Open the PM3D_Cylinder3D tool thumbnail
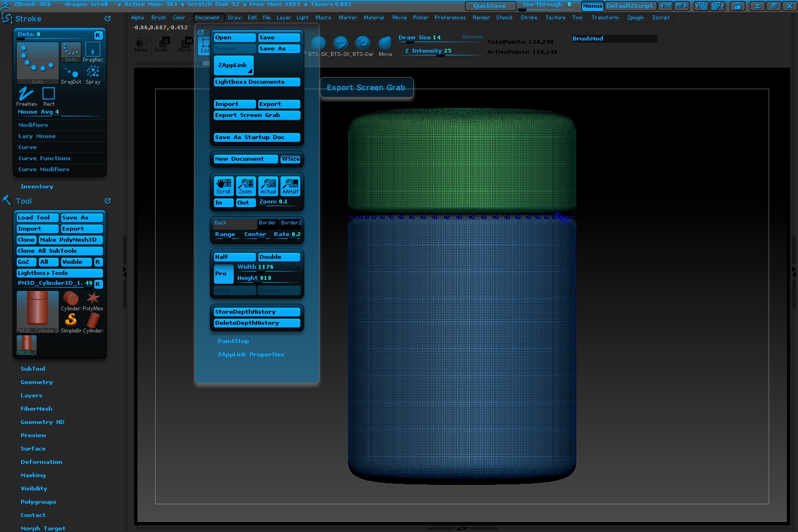 37,309
